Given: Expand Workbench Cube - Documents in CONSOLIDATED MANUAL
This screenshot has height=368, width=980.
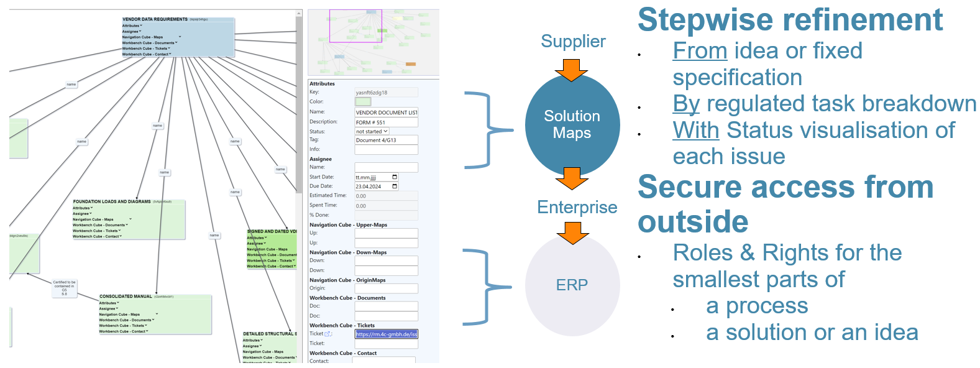Looking at the screenshot, I should [153, 320].
